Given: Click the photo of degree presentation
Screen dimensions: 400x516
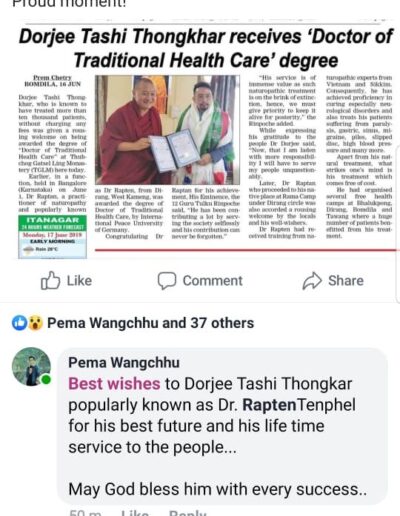Looking at the screenshot, I should tap(167, 130).
